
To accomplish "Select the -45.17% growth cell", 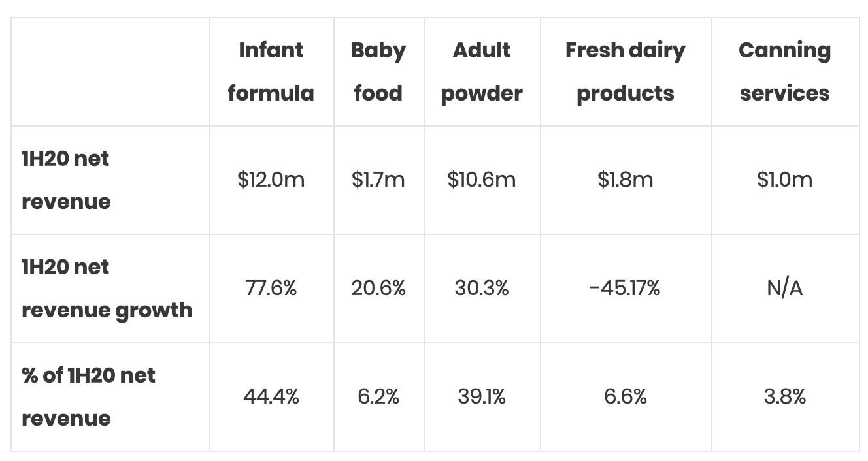I will [x=625, y=288].
